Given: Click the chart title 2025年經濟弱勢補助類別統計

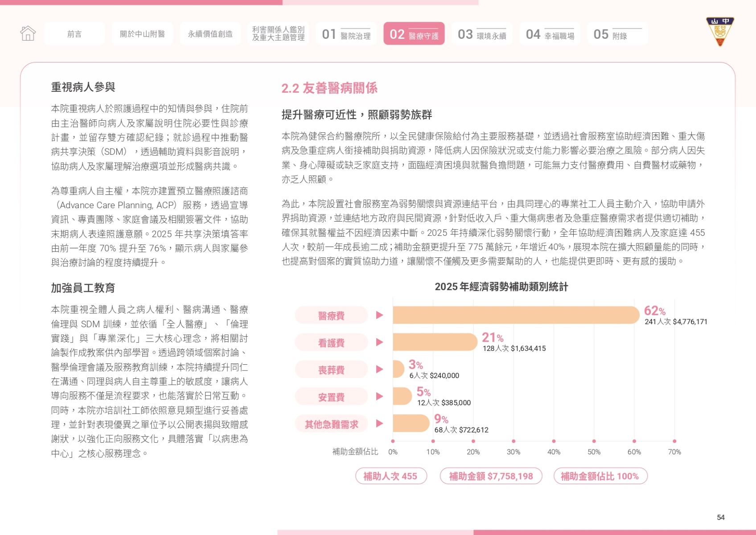Looking at the screenshot, I should click(501, 287).
